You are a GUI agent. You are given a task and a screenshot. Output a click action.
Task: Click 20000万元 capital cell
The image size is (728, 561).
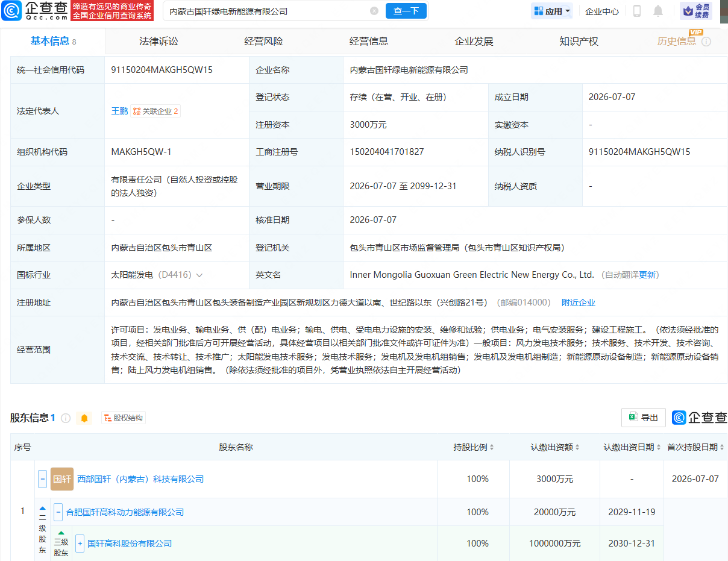coord(554,512)
